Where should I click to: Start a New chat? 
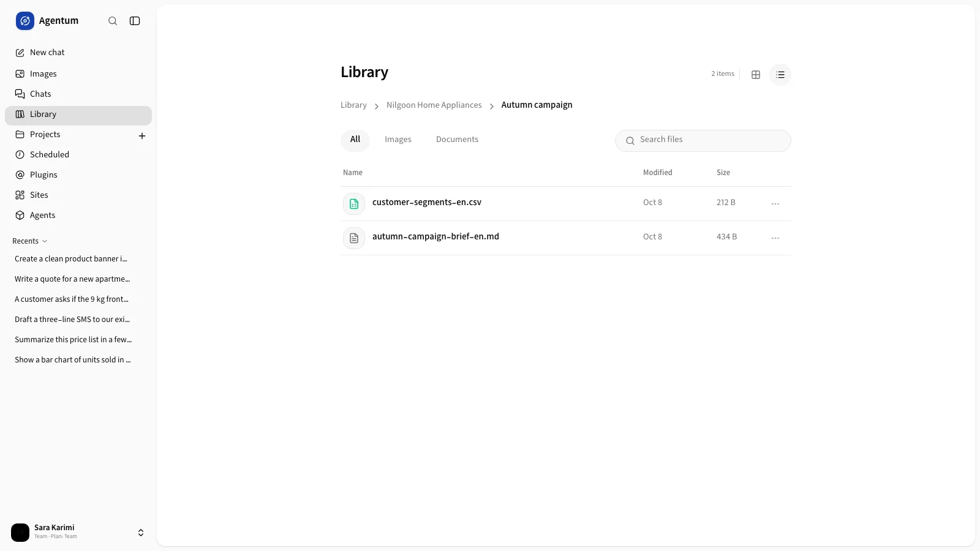(78, 53)
